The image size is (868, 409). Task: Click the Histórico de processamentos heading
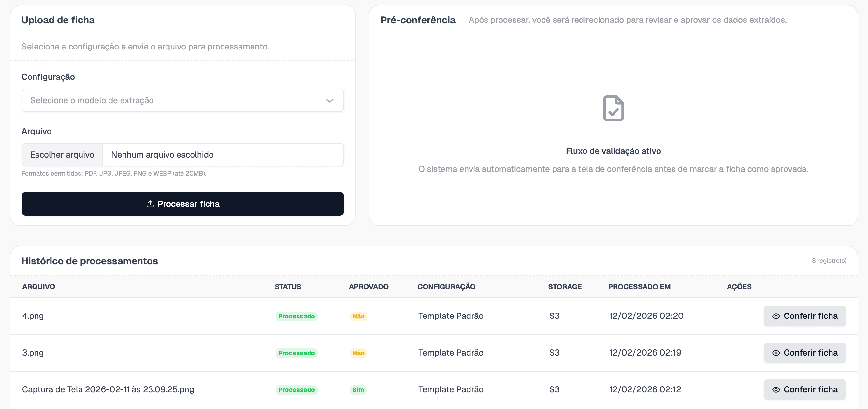point(90,261)
